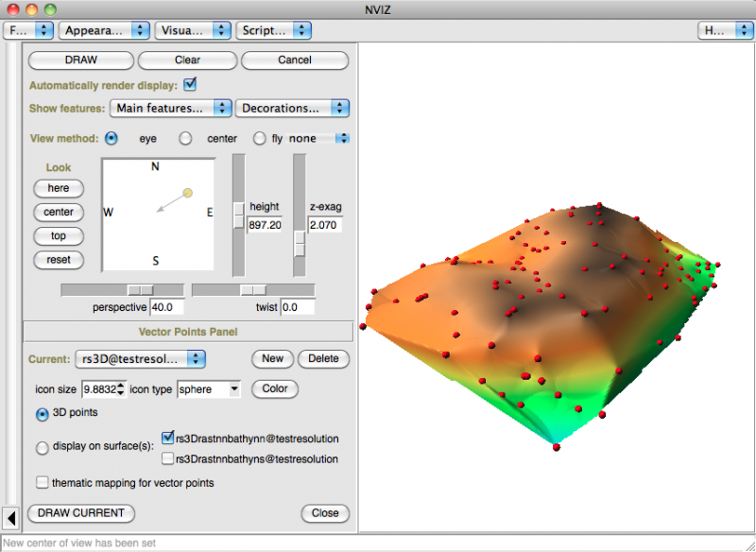Select the eye view method
This screenshot has width=756, height=552.
pos(112,138)
